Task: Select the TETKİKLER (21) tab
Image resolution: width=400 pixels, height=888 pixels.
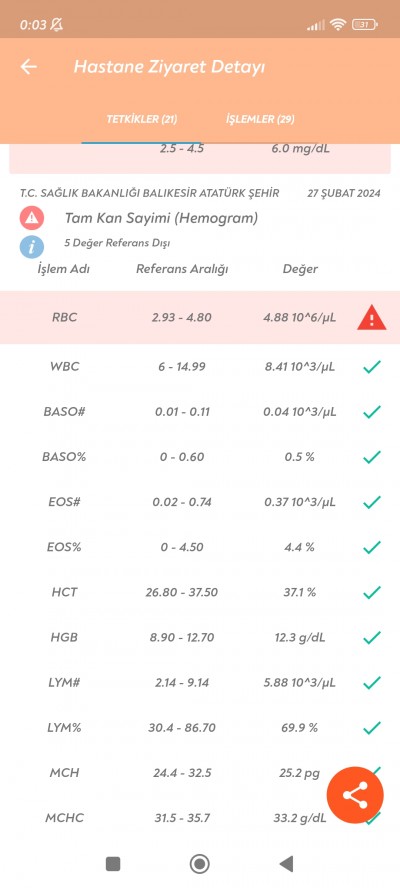Action: [142, 119]
